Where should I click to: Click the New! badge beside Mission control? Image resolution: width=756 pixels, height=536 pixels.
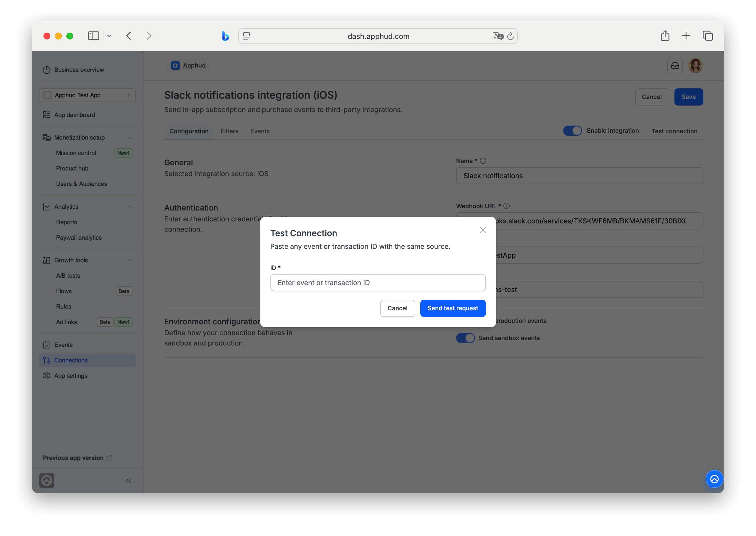123,153
